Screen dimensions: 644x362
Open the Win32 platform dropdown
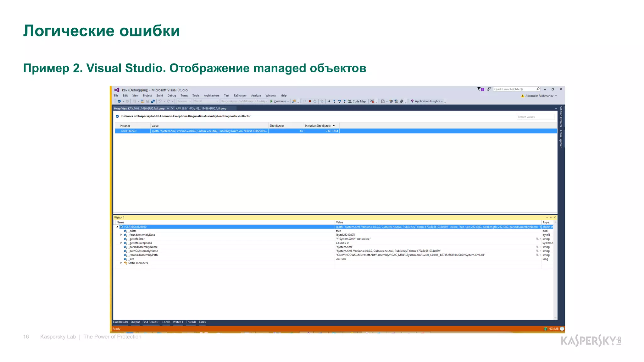206,101
